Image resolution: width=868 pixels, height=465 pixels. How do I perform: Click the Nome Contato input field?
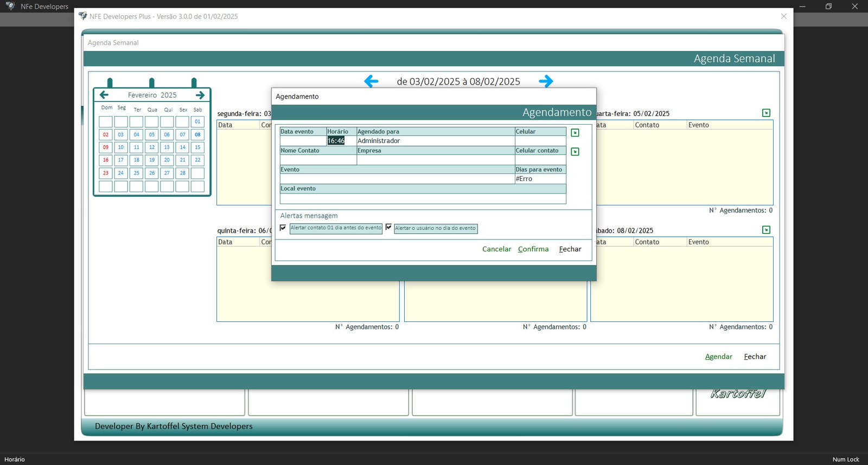(318, 160)
